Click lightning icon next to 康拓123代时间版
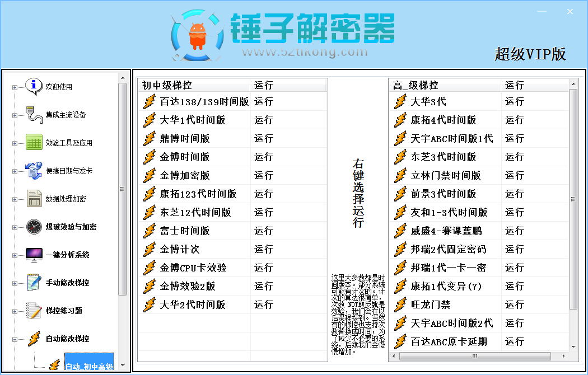The width and height of the screenshot is (588, 375). click(150, 194)
